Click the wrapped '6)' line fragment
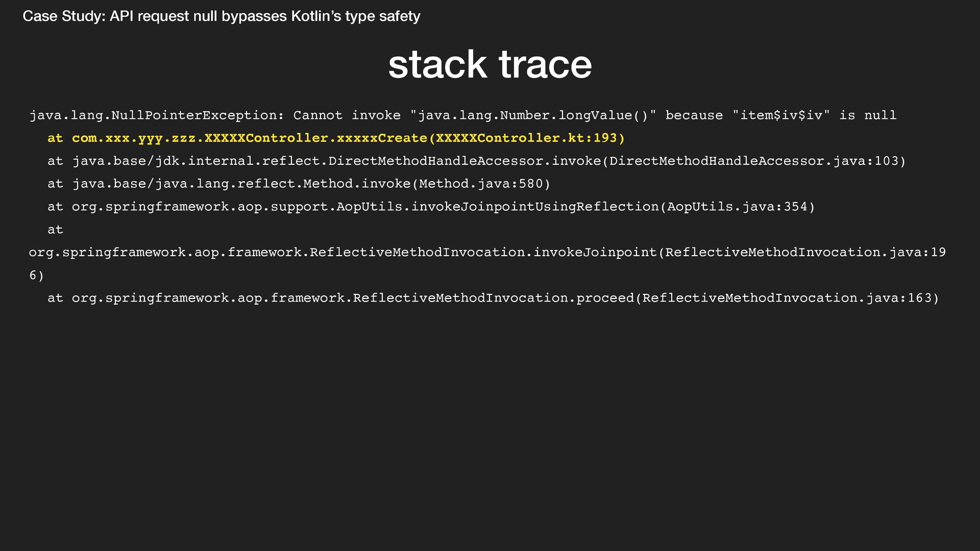980x551 pixels. [x=37, y=275]
